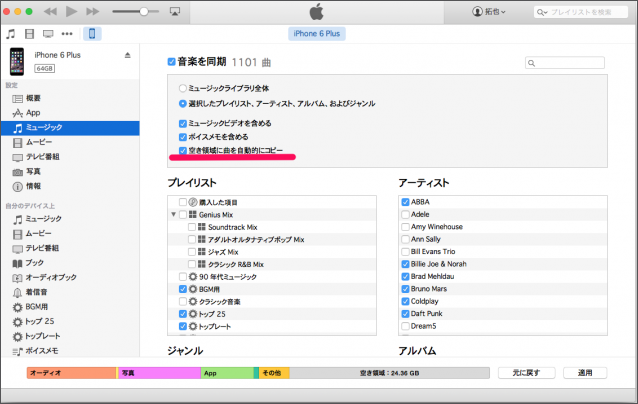The image size is (638, 404).
Task: Check ジャズ Mix checkbox
Action: coord(192,252)
